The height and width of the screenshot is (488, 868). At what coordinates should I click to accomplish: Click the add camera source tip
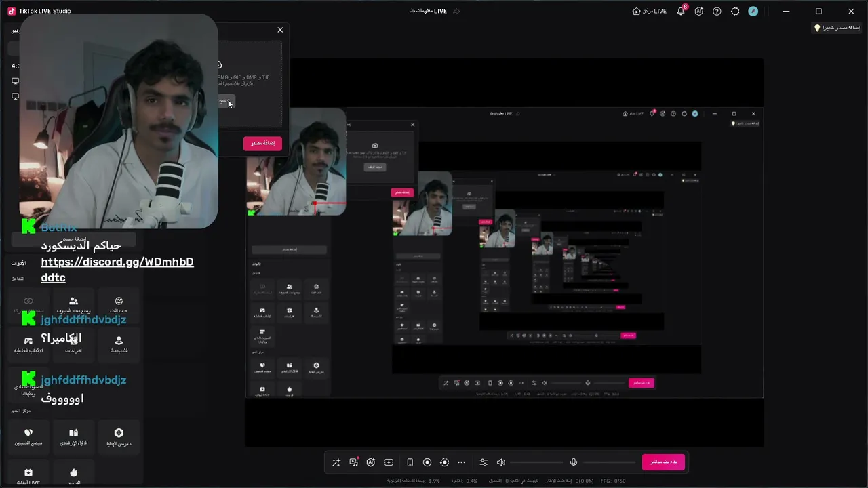(x=837, y=28)
